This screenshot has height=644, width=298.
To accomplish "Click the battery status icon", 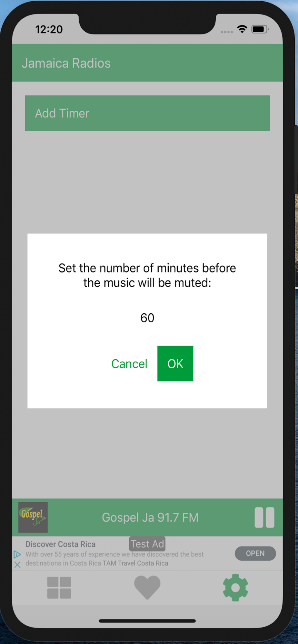I will pos(260,29).
